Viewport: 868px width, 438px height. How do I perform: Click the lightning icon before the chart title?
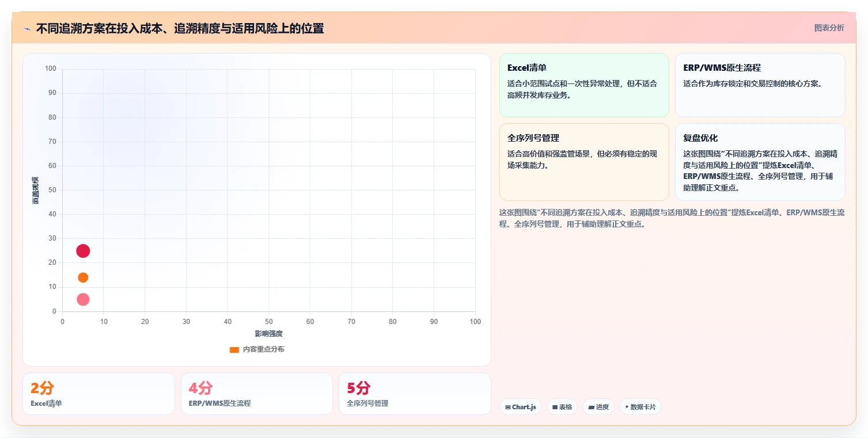tap(27, 29)
